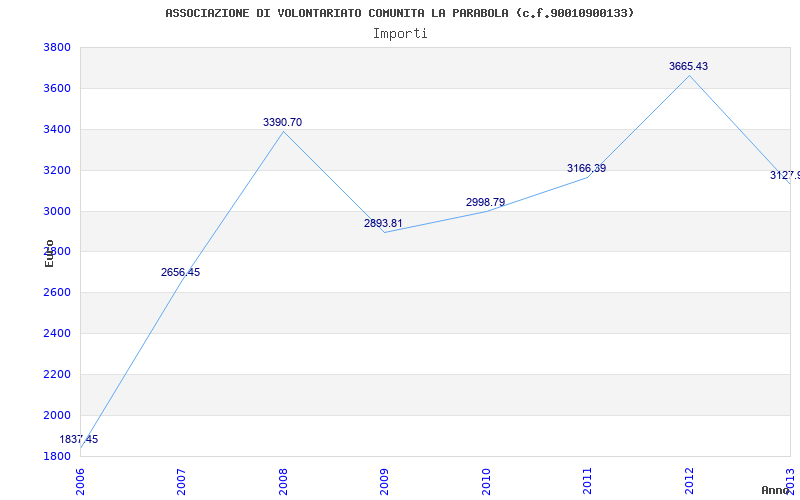This screenshot has height=500, width=800.
Task: Click the 2600 y-axis tick label
Action: pyautogui.click(x=58, y=292)
